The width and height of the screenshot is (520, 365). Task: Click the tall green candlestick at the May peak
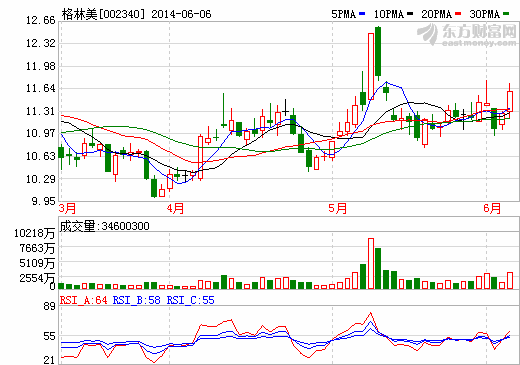378,53
